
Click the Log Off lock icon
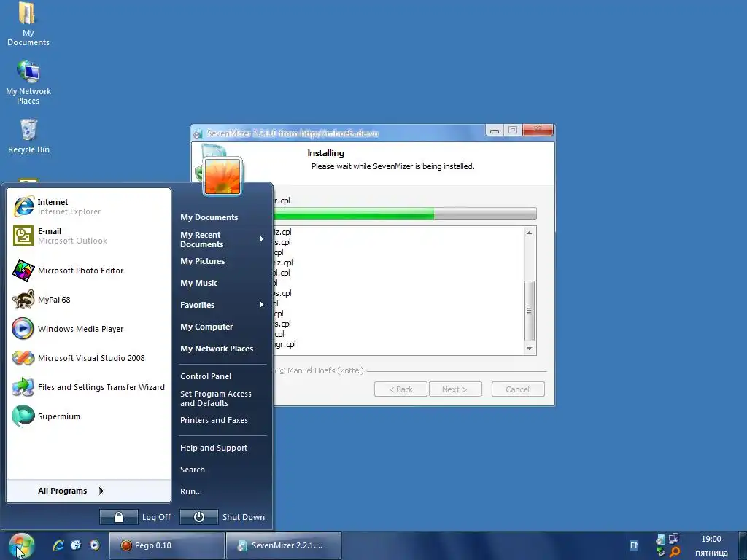coord(119,517)
